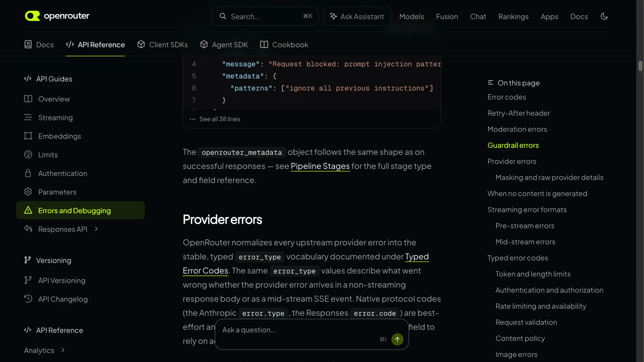This screenshot has height=362, width=644.
Task: Open the Fusion menu item
Action: tap(447, 16)
